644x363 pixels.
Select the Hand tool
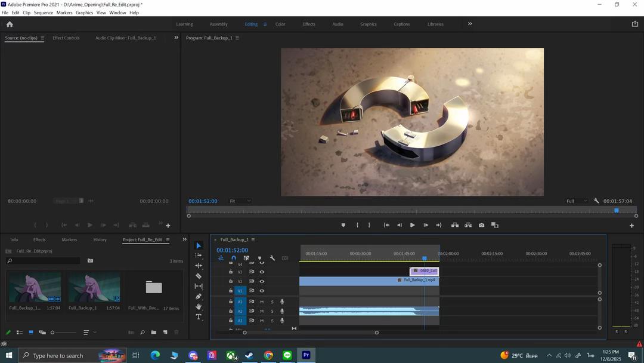[199, 306]
